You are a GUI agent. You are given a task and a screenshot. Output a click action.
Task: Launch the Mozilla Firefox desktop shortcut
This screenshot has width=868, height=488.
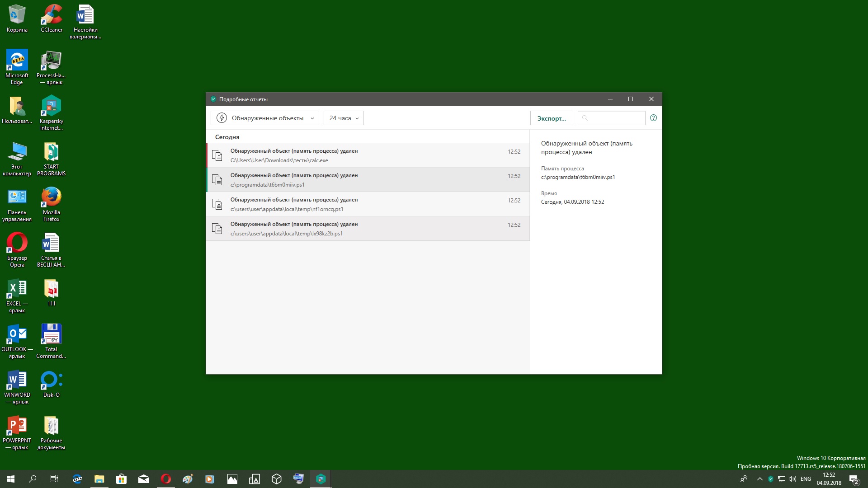tap(51, 198)
